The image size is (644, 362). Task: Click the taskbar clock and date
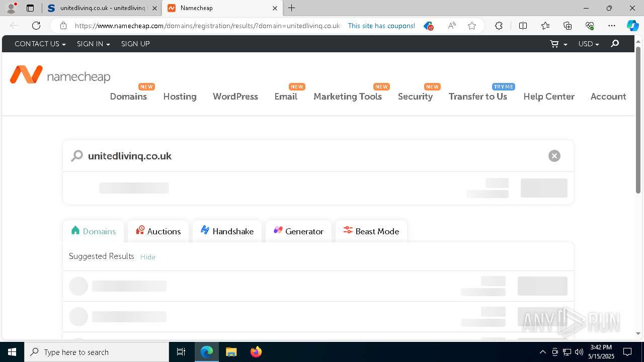[x=601, y=352]
